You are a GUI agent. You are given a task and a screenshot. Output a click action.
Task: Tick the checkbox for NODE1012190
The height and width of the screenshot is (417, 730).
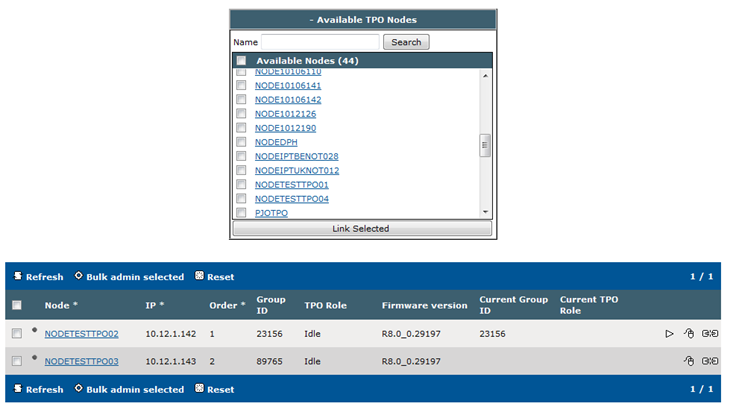pos(241,128)
